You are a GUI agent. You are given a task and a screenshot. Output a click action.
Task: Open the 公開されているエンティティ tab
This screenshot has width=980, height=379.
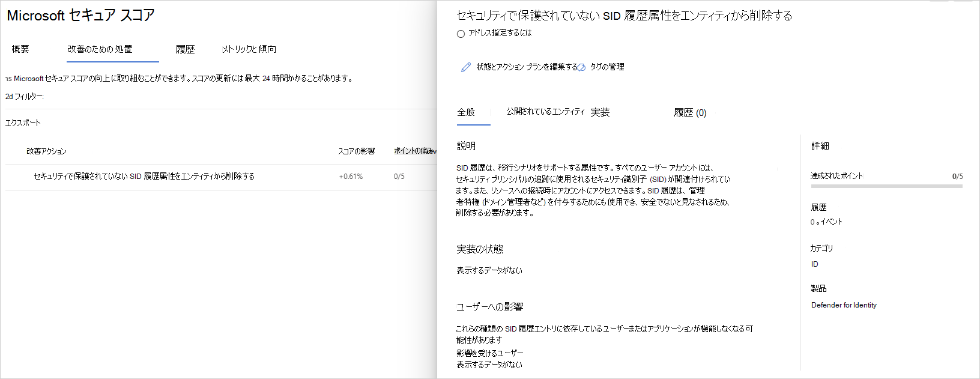[545, 112]
